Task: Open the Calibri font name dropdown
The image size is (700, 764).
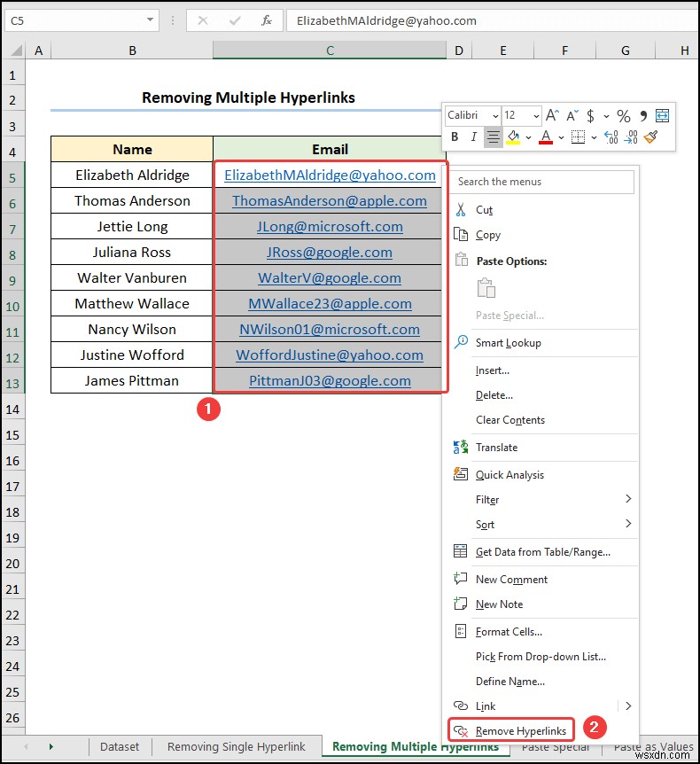Action: pyautogui.click(x=495, y=116)
